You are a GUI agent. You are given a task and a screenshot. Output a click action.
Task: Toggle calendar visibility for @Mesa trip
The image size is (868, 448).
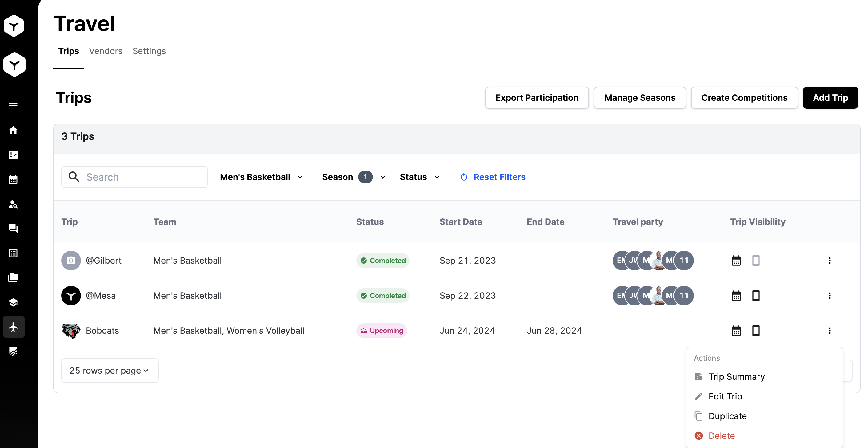click(x=736, y=296)
